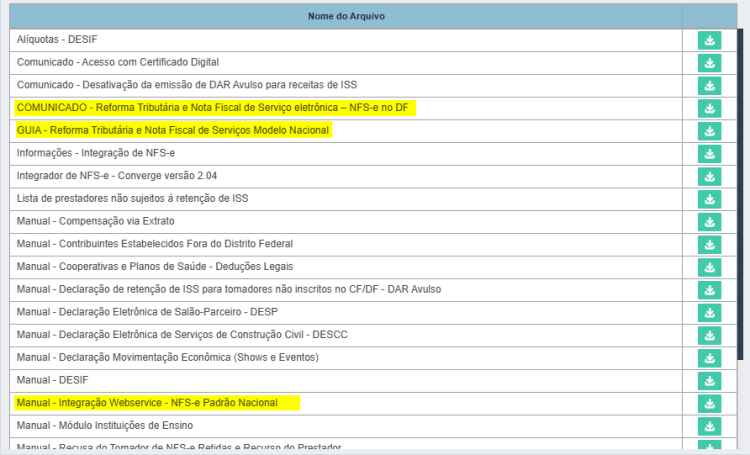Select 'Integrador de NFS-e - Converge versão 2.04' text
This screenshot has width=750, height=455.
117,176
